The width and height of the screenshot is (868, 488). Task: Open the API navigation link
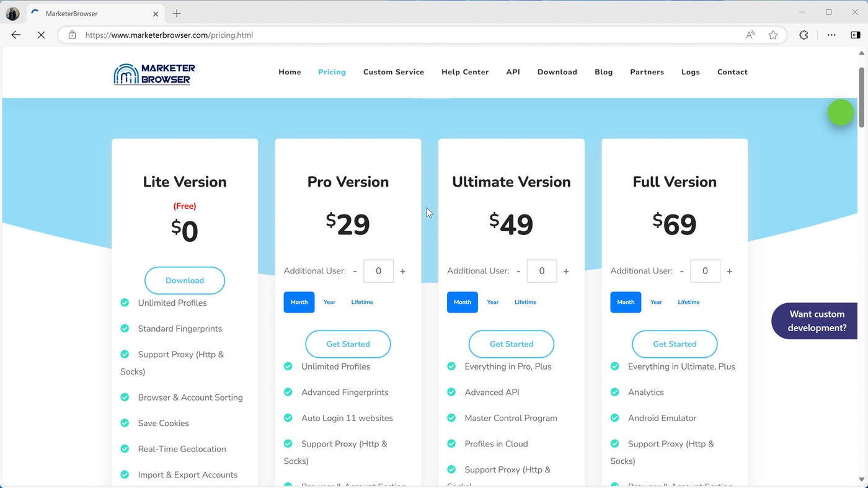click(513, 72)
